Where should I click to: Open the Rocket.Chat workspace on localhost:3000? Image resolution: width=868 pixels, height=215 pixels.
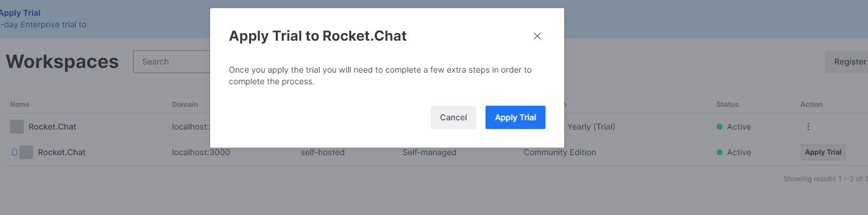(62, 152)
